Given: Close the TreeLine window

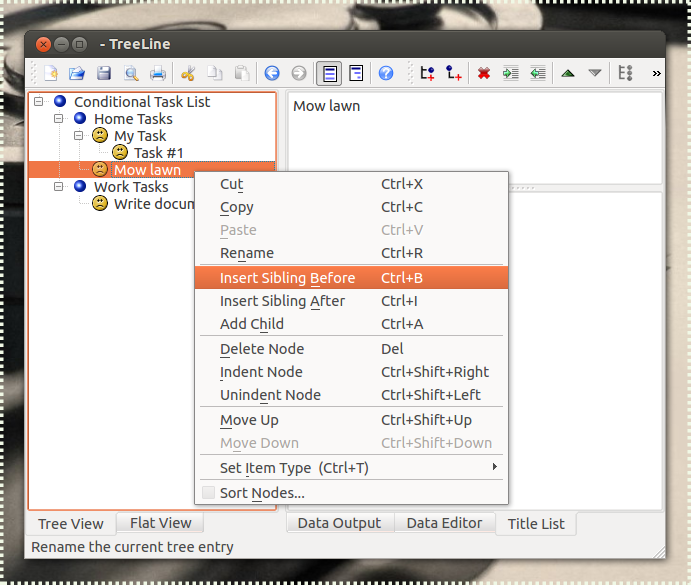Looking at the screenshot, I should tap(43, 44).
